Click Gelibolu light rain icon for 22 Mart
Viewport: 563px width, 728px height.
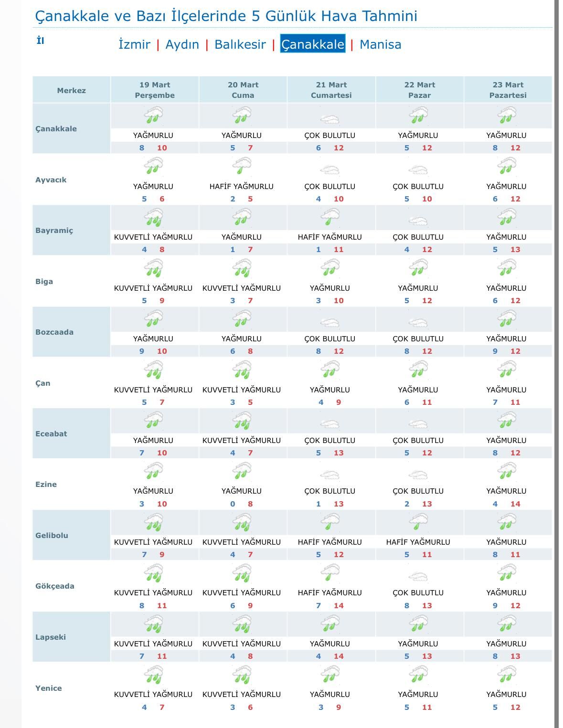click(418, 522)
